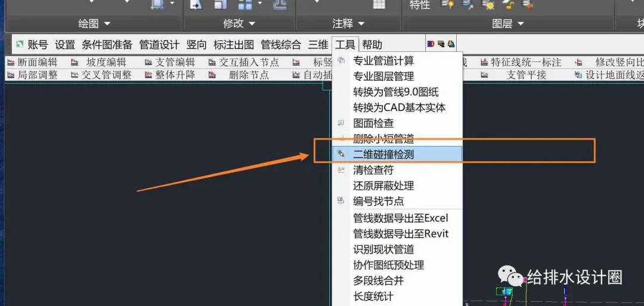Select 识别现状管道 menu entry
The height and width of the screenshot is (306, 644).
click(398, 249)
